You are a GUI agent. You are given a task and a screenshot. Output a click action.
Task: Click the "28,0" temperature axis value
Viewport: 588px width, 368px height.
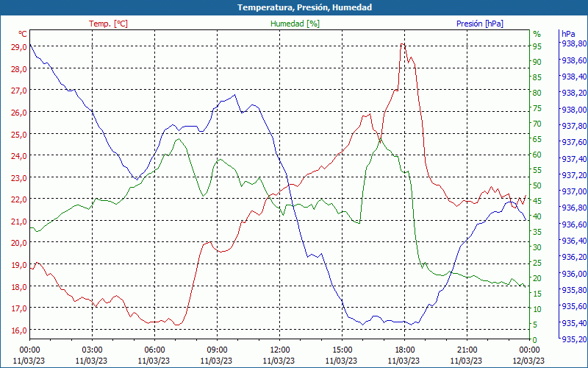[x=21, y=68]
